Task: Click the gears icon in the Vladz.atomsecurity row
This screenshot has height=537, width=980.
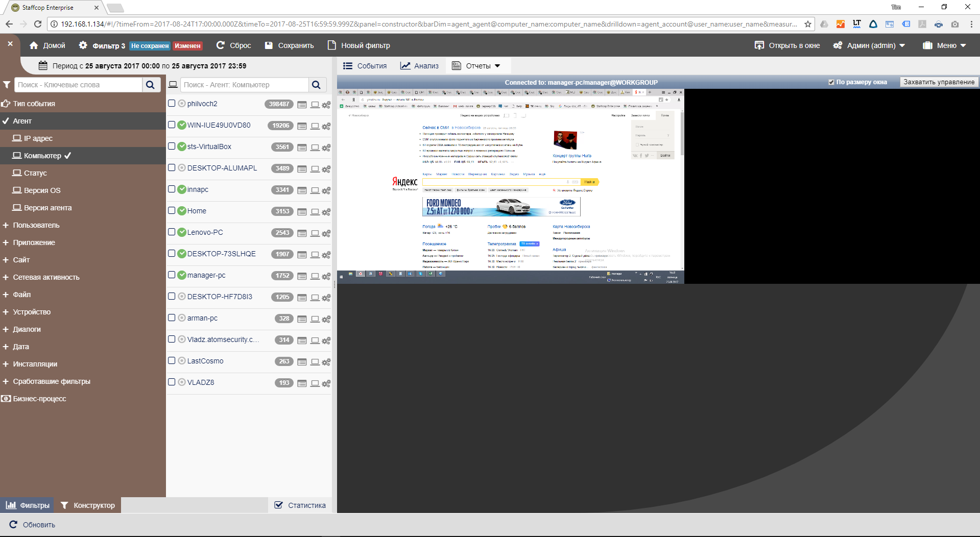Action: (x=326, y=340)
